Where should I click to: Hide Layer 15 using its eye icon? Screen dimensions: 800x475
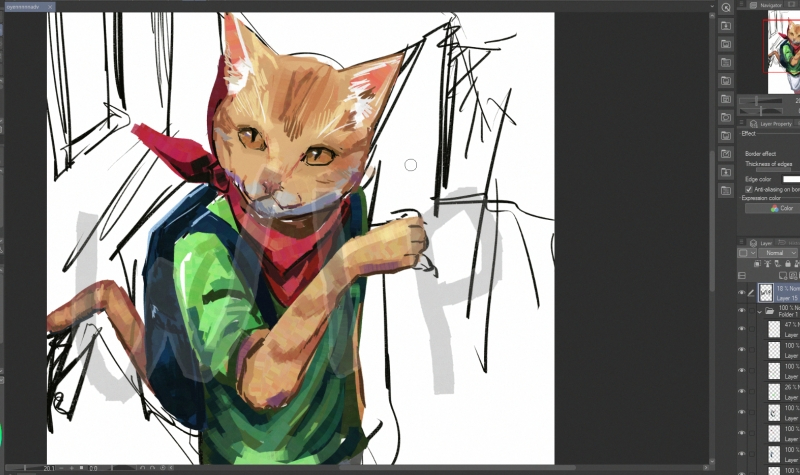(741, 293)
